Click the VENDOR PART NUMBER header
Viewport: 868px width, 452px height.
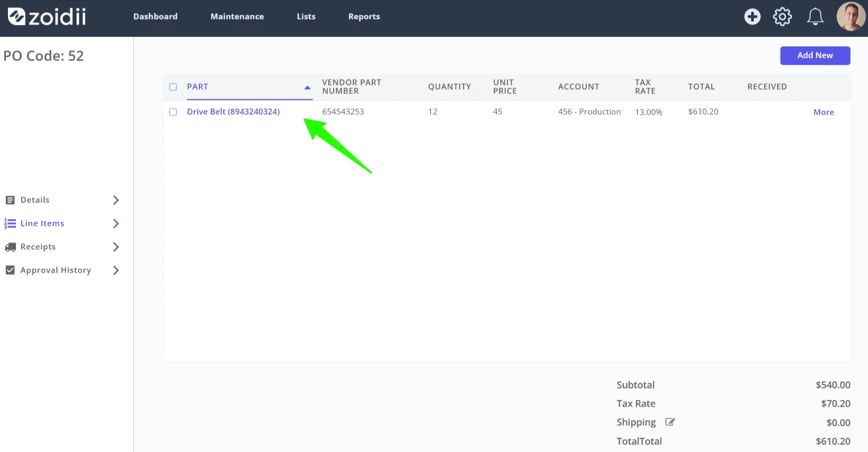coord(352,87)
